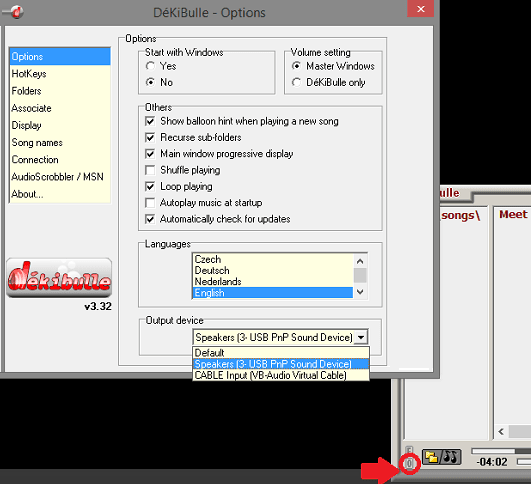
Task: Click the small E button in player window
Action: click(x=409, y=450)
